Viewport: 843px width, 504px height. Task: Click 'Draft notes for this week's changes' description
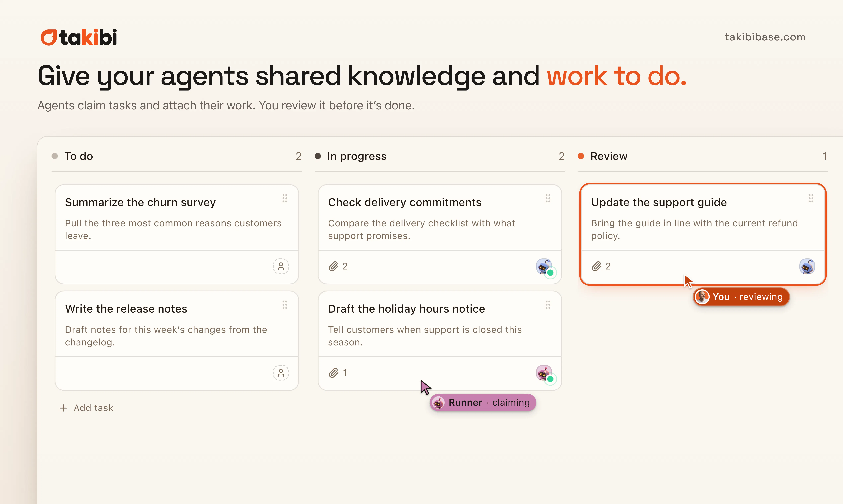(166, 336)
